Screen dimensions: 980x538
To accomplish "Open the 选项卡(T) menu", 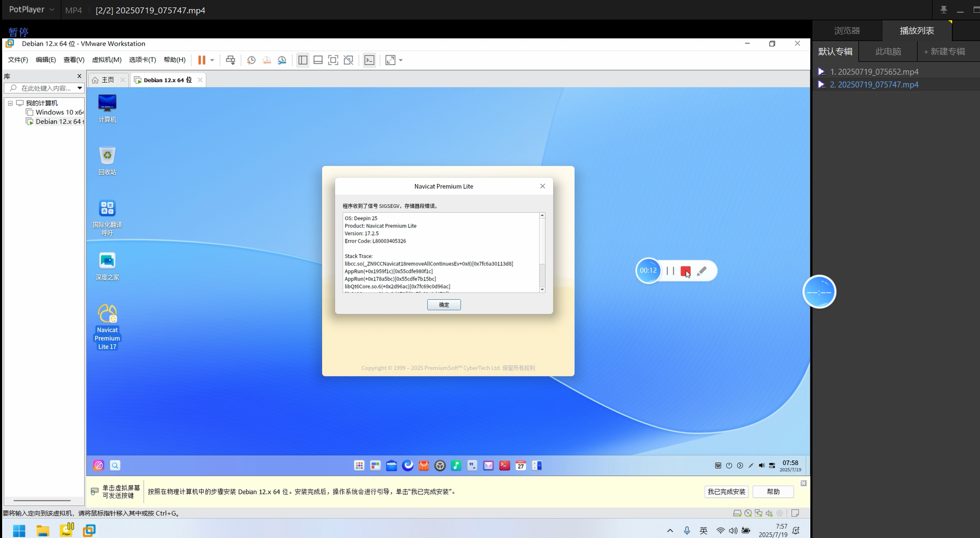I will (142, 60).
